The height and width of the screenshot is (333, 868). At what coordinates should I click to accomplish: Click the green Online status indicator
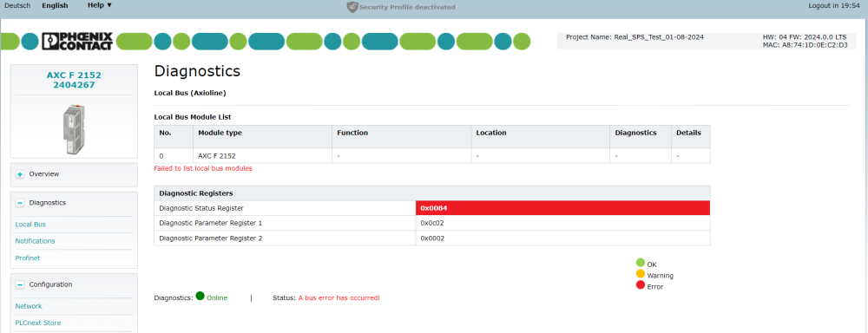(200, 296)
